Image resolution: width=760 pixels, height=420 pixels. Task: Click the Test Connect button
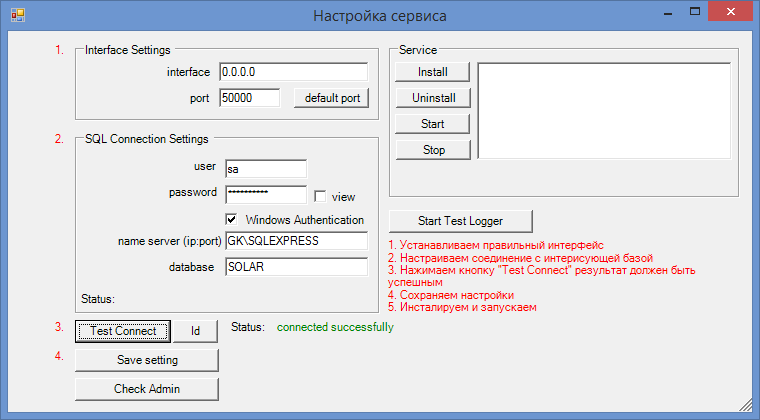tap(123, 331)
